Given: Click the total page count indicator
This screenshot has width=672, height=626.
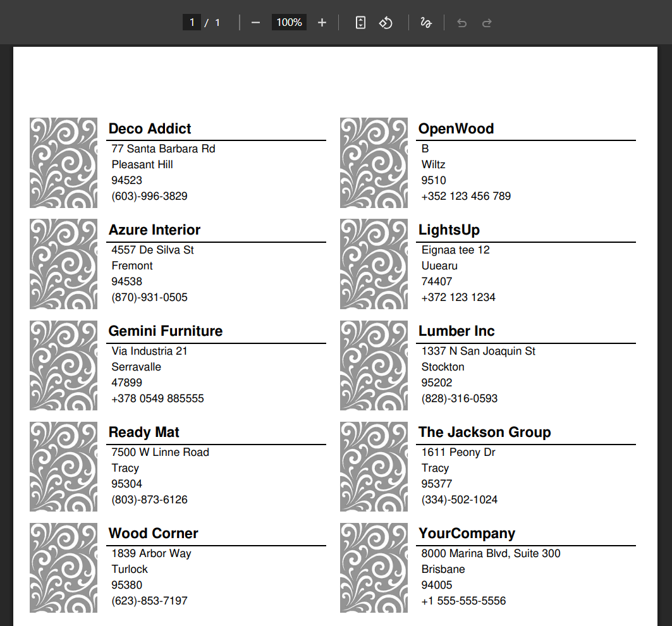Looking at the screenshot, I should coord(217,23).
